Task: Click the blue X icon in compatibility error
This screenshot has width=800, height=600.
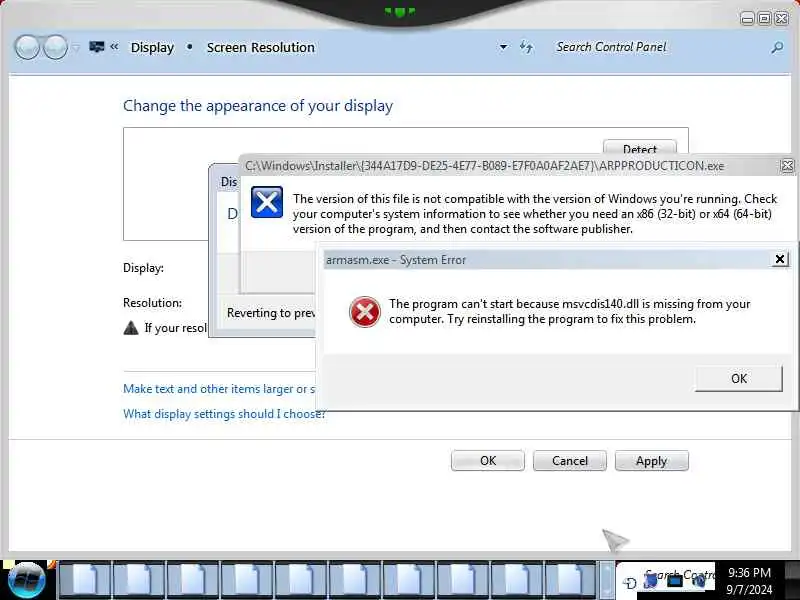Action: tap(267, 202)
